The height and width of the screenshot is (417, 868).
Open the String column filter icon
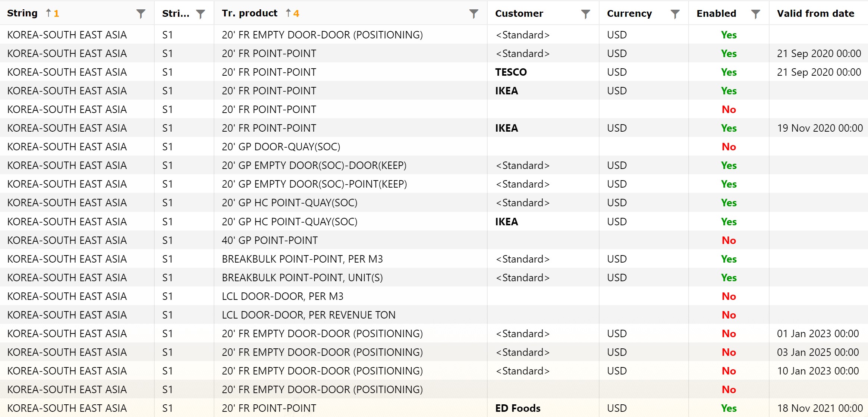pyautogui.click(x=141, y=14)
